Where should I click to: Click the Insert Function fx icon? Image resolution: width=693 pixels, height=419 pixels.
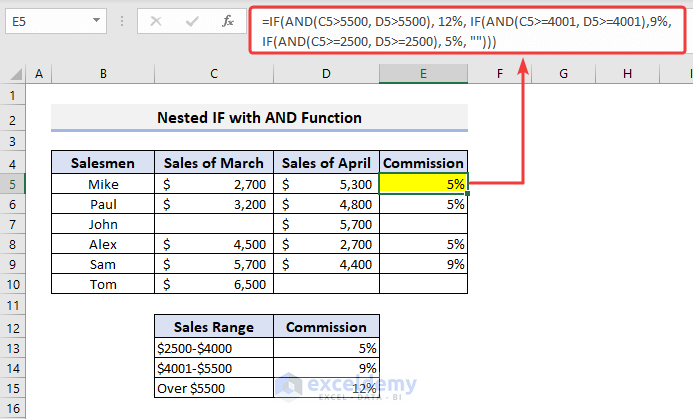[228, 20]
